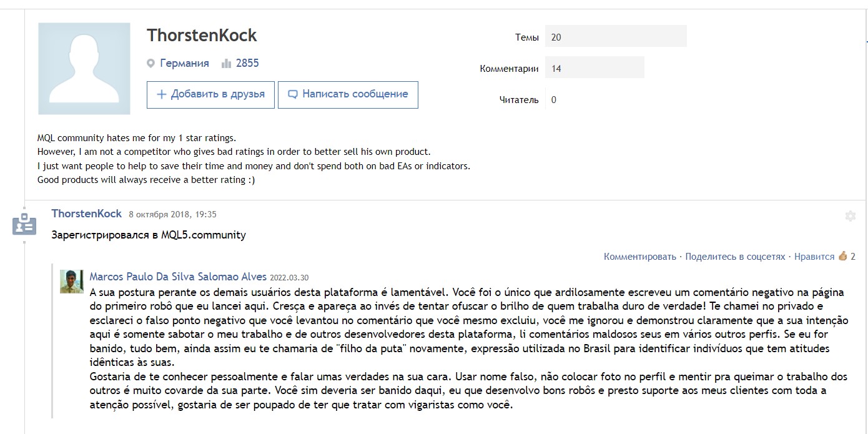The image size is (868, 434).
Task: Open the 2855 rating link
Action: (247, 63)
